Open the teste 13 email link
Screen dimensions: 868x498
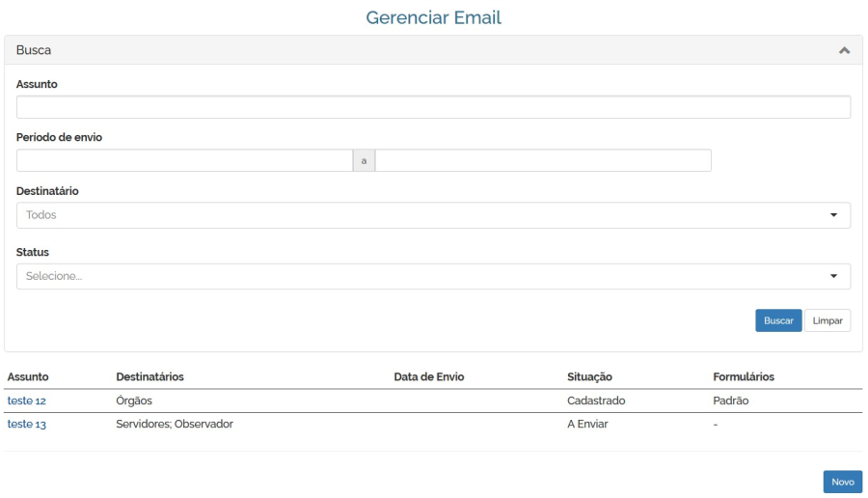[27, 424]
